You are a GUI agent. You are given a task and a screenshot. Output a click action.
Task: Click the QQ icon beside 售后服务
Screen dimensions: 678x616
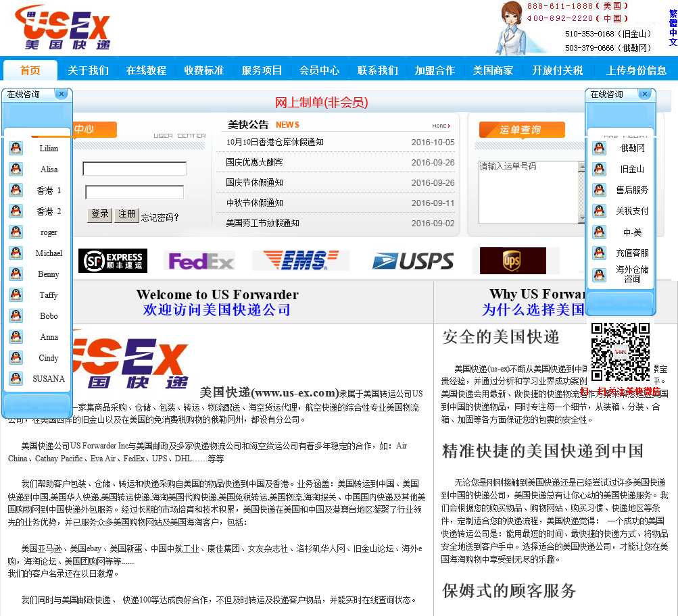point(600,190)
